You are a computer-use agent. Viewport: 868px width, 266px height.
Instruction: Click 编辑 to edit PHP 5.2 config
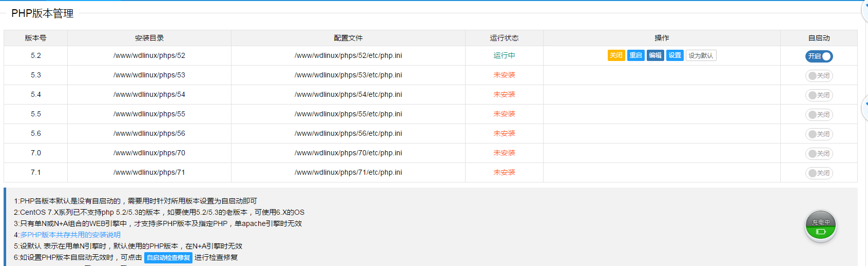655,55
